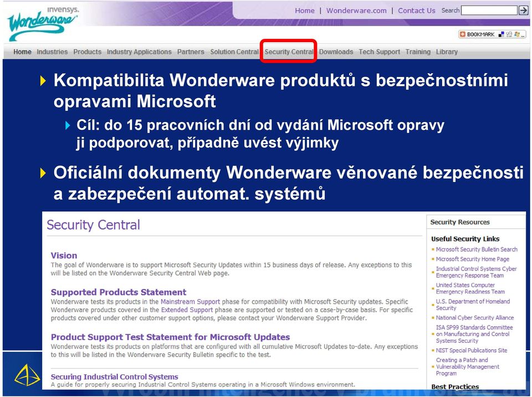Click the Best Practices heading
This screenshot has height=397, width=532.
tap(455, 386)
